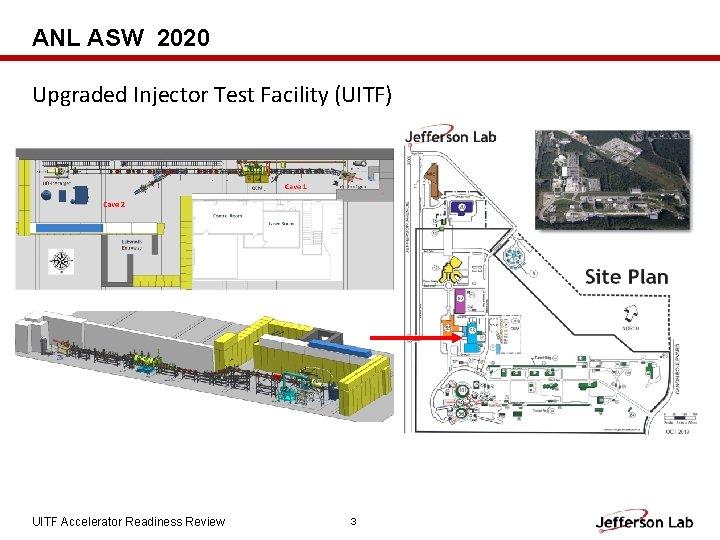This screenshot has width=720, height=540.
Task: Open the aerial photo of the lab campus
Action: pos(613,179)
